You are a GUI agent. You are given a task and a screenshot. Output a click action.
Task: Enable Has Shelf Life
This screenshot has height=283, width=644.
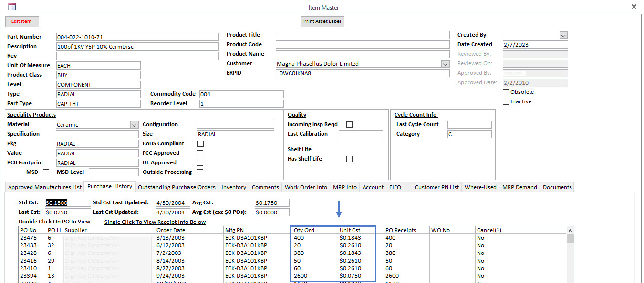(349, 159)
